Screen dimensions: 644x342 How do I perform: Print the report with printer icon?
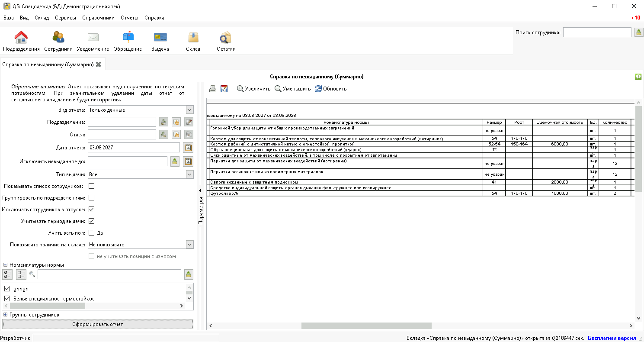[213, 89]
